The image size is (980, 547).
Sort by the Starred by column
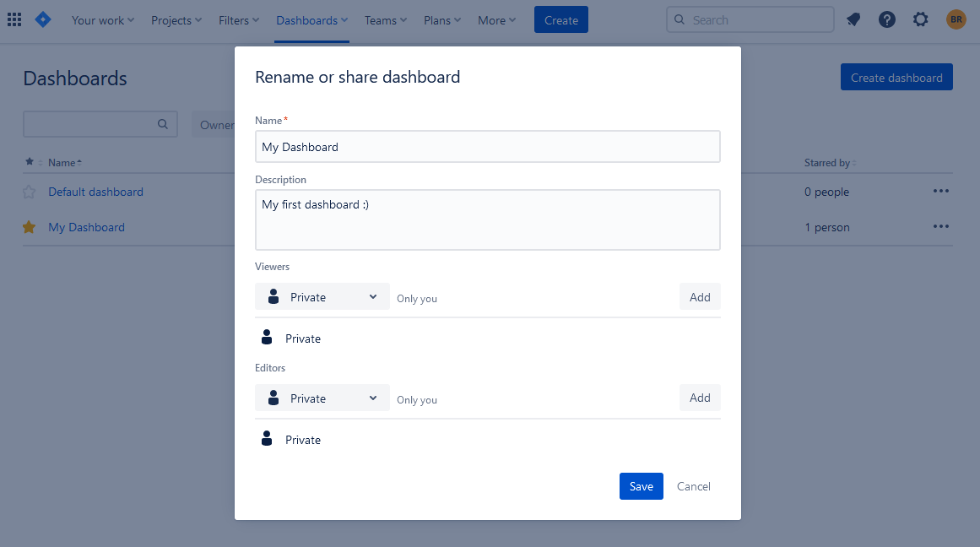click(830, 163)
